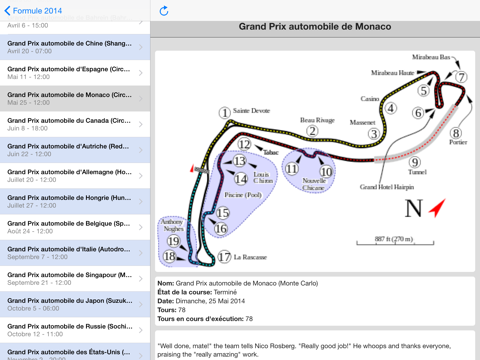Image resolution: width=480 pixels, height=360 pixels.
Task: Click the "Mai 11 - 12:00" date text
Action: point(28,77)
